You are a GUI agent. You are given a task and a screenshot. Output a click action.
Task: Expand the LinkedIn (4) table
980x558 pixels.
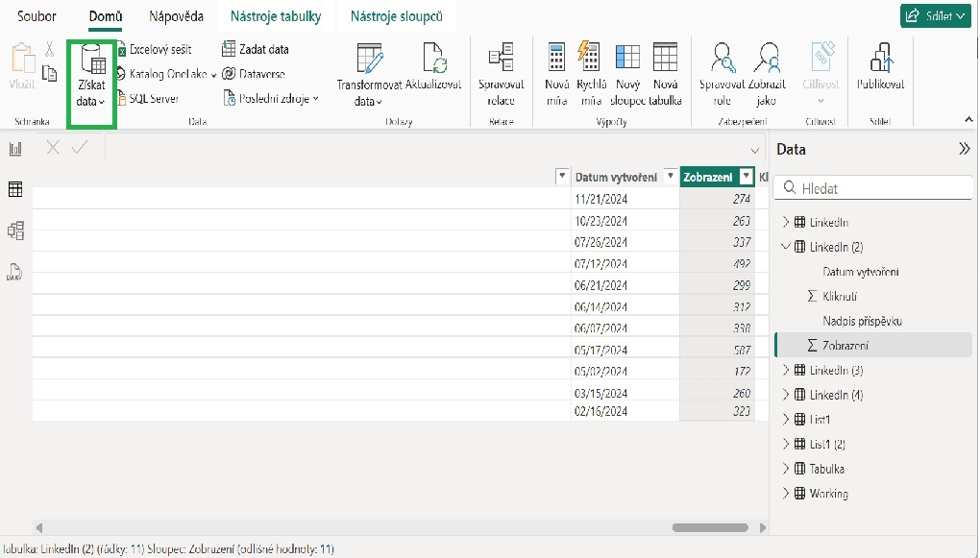click(x=786, y=395)
